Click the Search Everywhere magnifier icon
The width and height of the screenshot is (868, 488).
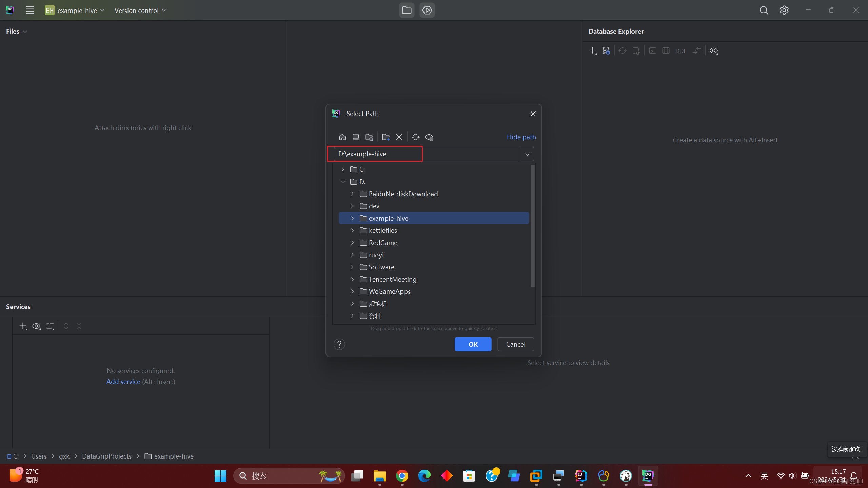764,10
